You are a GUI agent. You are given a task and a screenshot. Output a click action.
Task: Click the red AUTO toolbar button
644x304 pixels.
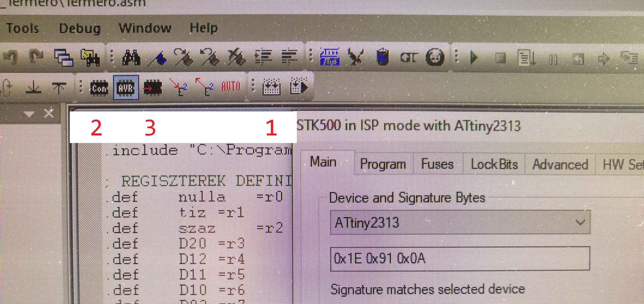(x=231, y=87)
